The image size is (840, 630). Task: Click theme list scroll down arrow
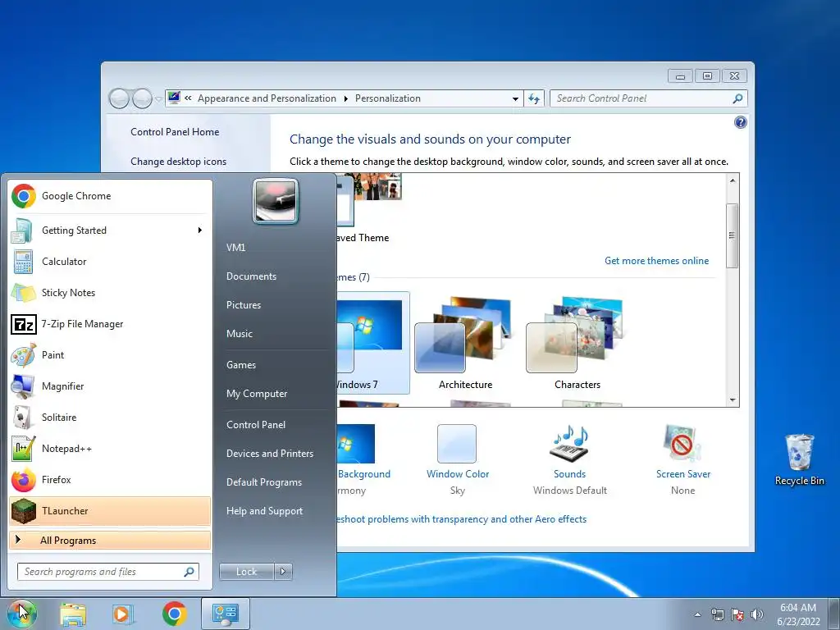point(733,400)
